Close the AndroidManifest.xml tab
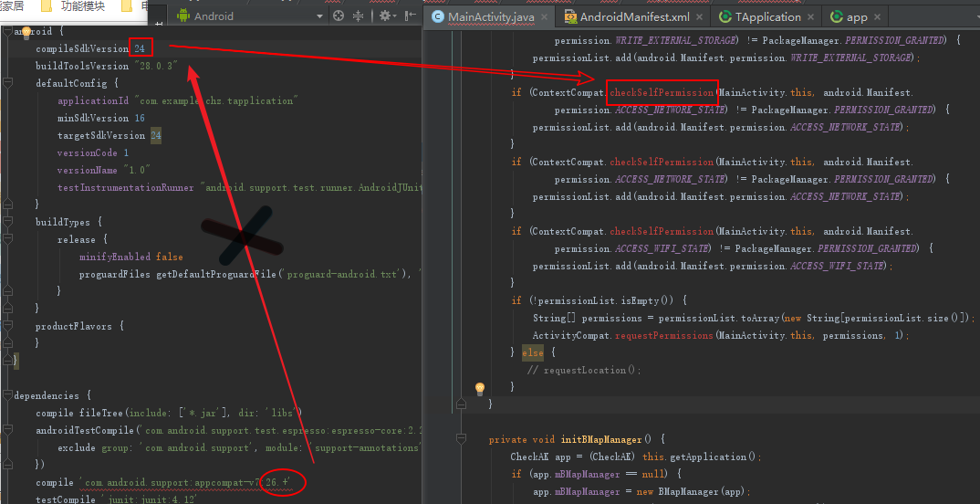The image size is (980, 504). coord(699,17)
